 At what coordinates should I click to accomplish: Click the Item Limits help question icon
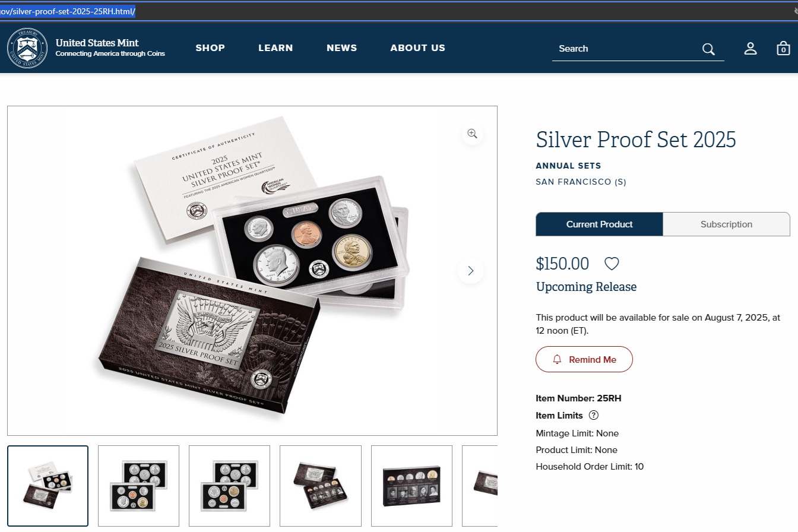[593, 415]
